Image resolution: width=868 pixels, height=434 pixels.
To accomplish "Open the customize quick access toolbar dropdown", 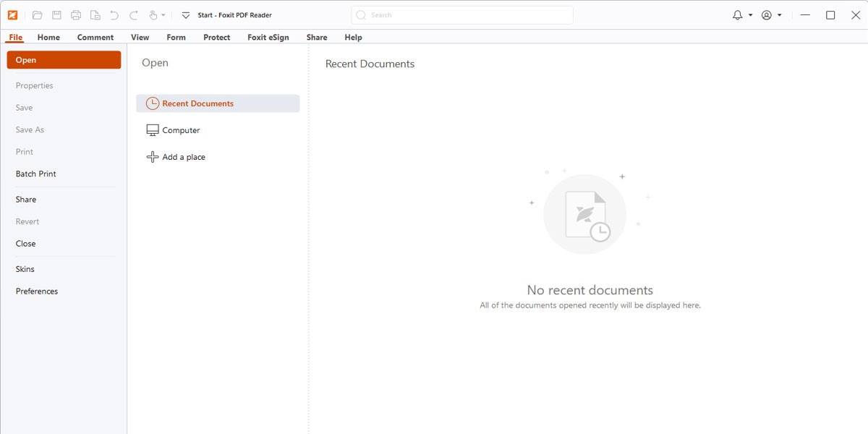I will point(186,15).
